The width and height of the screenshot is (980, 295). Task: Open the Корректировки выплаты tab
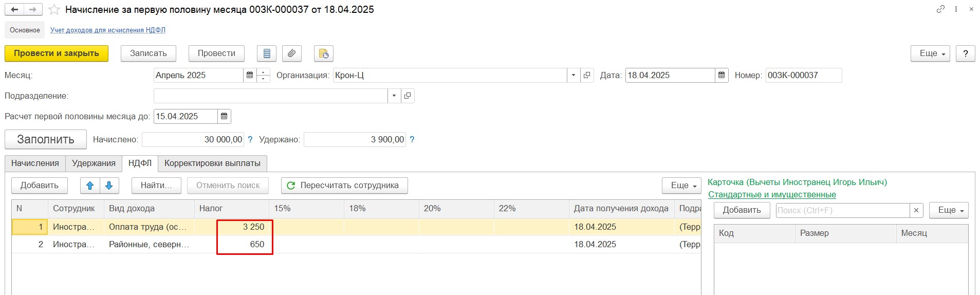(x=212, y=163)
